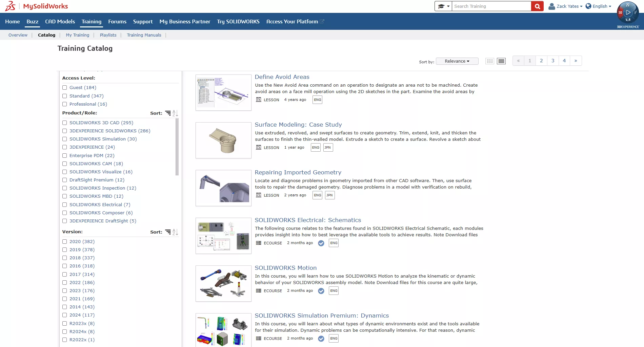This screenshot has width=644, height=347.
Task: Click the checkmark badge for SOLIDWORKS Motion
Action: [x=321, y=291]
